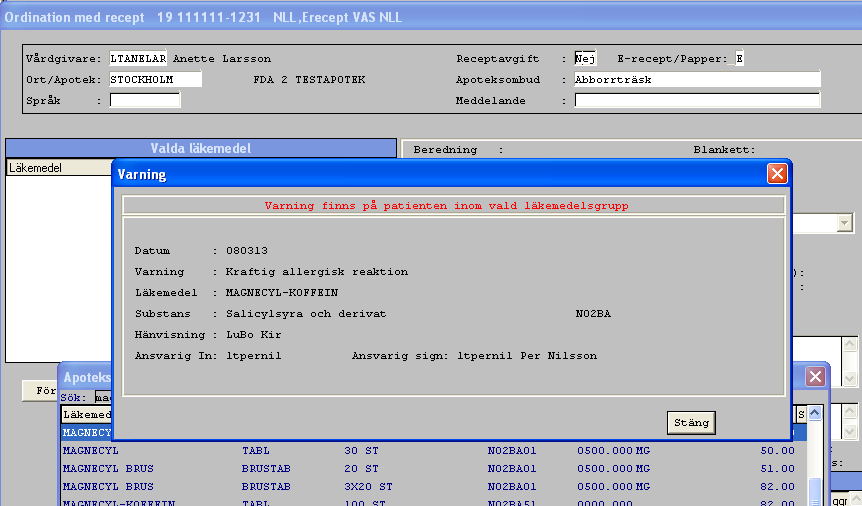Click the price 82.00 for MAGNECYL BRUS 3X20
The width and height of the screenshot is (862, 506).
[x=777, y=487]
